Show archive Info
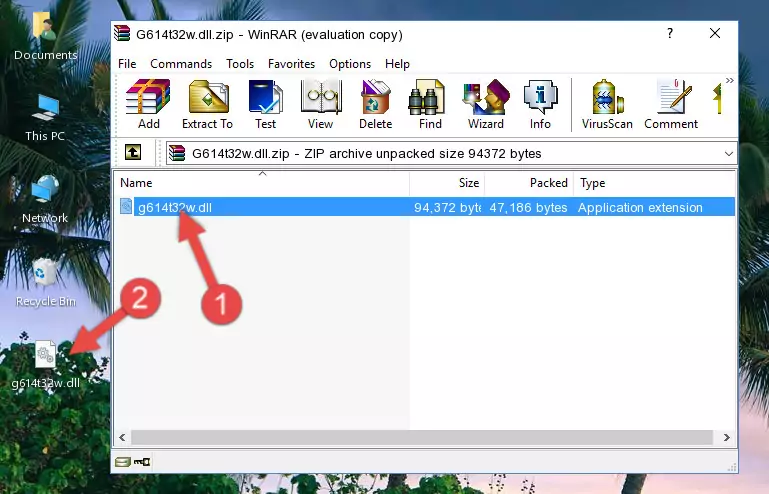The height and width of the screenshot is (494, 769). (540, 104)
